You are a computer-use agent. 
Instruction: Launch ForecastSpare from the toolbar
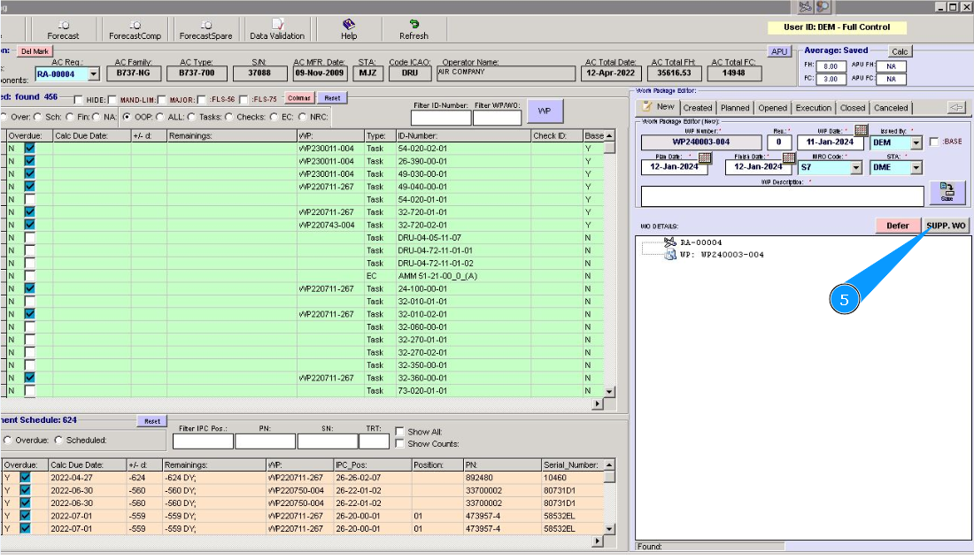tap(205, 29)
